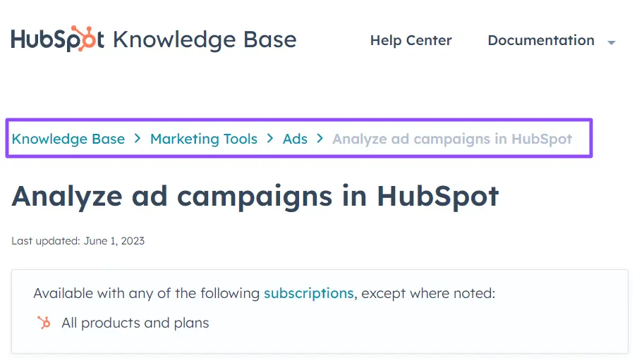Click the orange sprocket beside All products
Viewport: 644px width, 360px height.
pos(44,323)
